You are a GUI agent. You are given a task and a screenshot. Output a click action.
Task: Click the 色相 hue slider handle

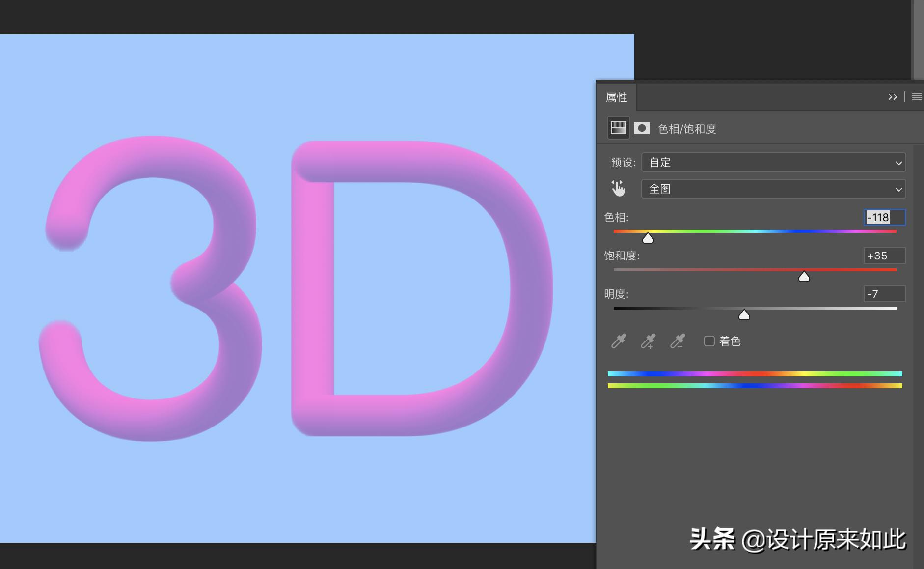[x=648, y=238]
